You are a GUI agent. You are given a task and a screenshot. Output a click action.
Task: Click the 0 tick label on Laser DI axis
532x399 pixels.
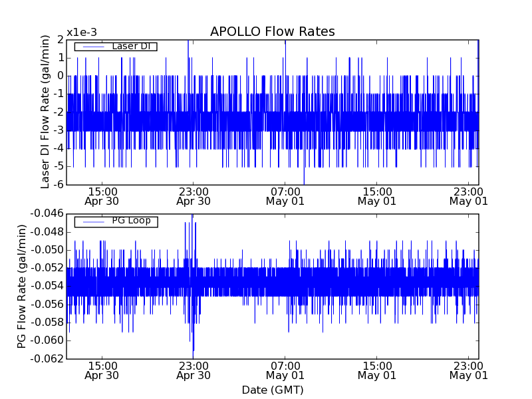[x=61, y=76]
